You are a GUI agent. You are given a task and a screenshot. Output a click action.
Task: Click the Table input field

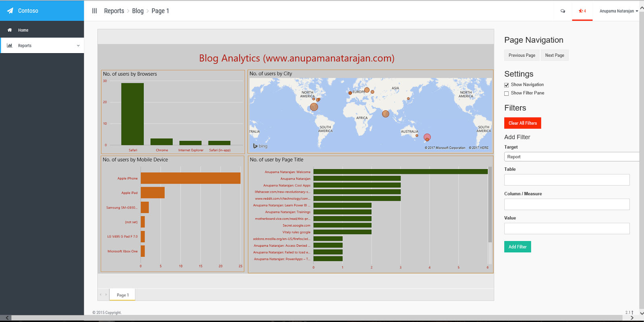(x=567, y=180)
